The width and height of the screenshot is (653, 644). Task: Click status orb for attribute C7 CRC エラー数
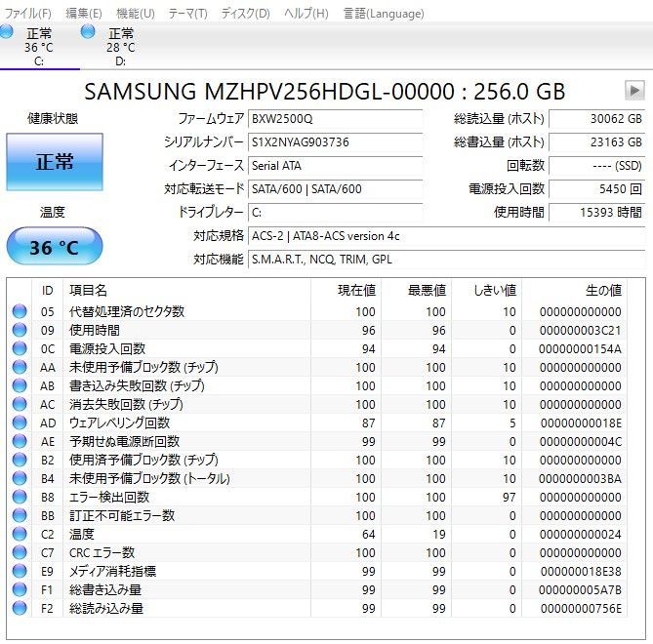pyautogui.click(x=20, y=552)
